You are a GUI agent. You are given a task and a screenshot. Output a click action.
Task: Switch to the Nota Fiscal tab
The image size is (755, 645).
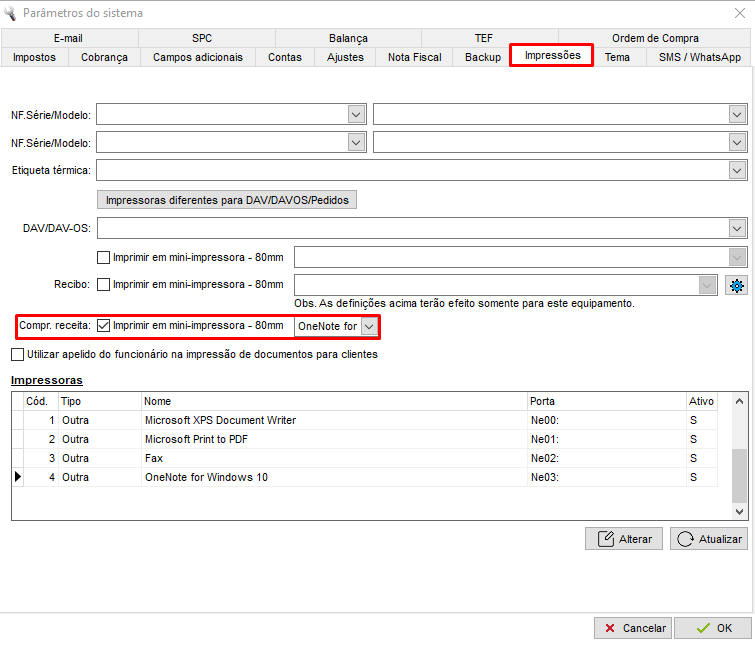(x=414, y=58)
